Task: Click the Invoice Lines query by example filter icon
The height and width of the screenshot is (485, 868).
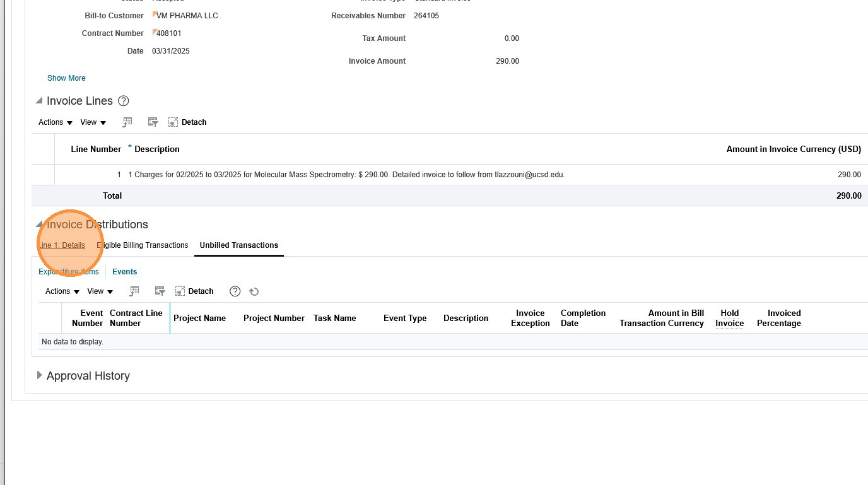Action: [153, 122]
